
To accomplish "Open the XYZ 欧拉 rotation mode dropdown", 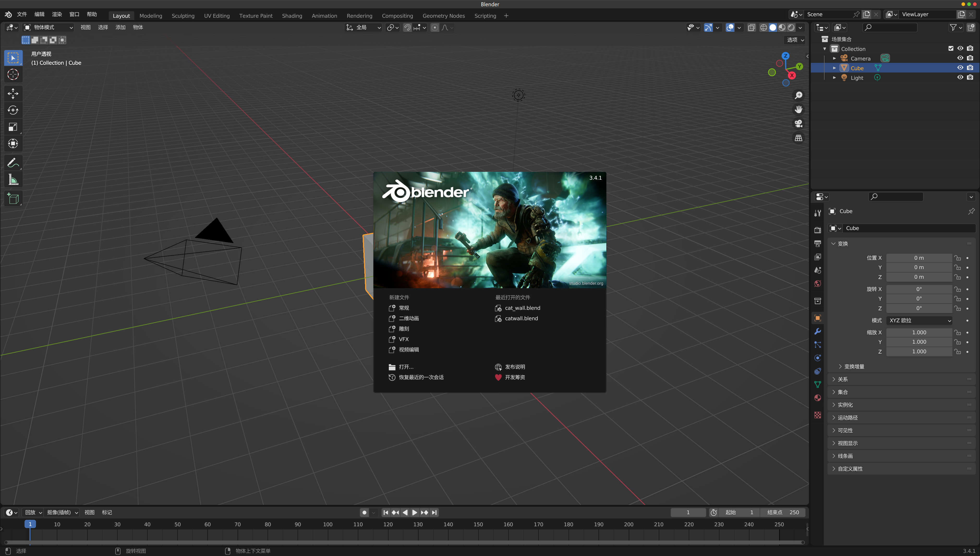I will pos(919,321).
